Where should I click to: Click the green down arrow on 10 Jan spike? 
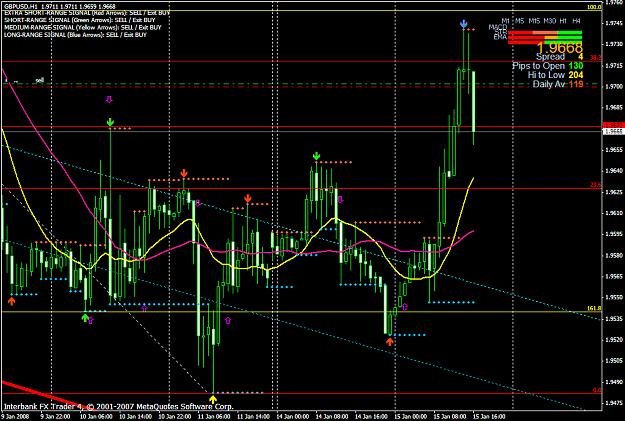(x=110, y=122)
